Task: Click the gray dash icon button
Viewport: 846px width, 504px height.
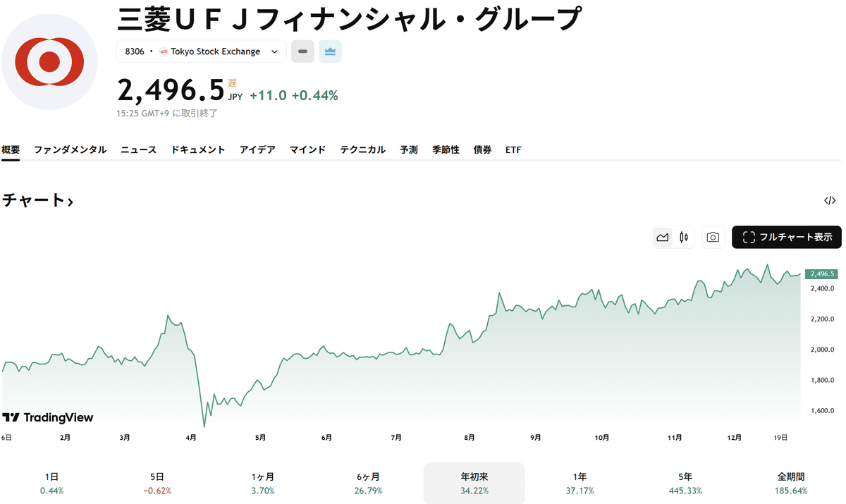Action: tap(302, 51)
